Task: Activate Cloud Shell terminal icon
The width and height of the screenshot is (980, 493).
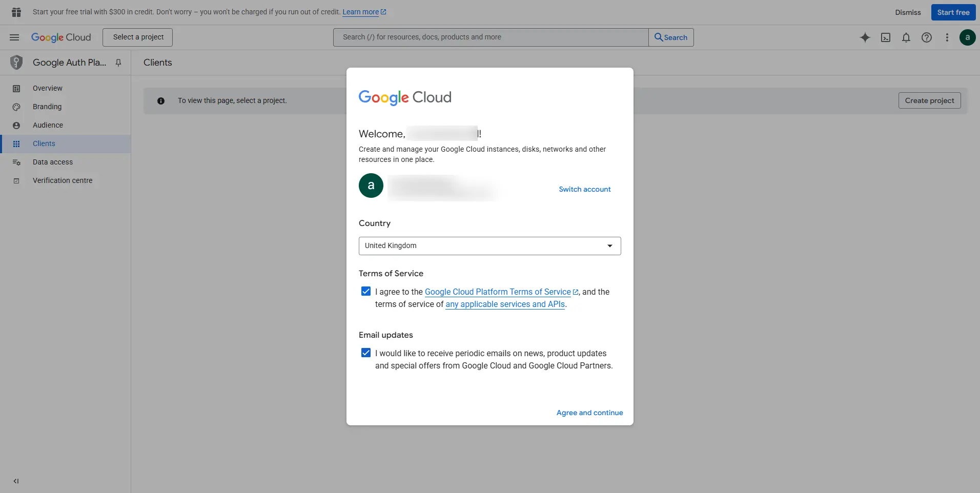Action: click(886, 37)
